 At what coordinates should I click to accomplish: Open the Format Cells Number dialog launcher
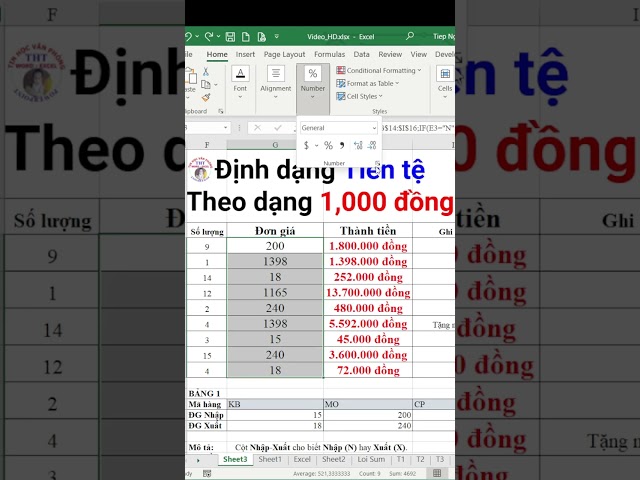click(377, 163)
